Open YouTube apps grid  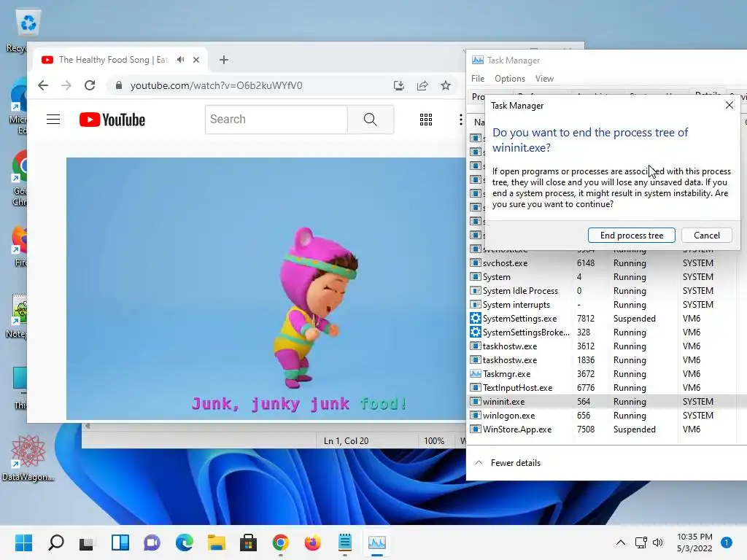point(426,120)
